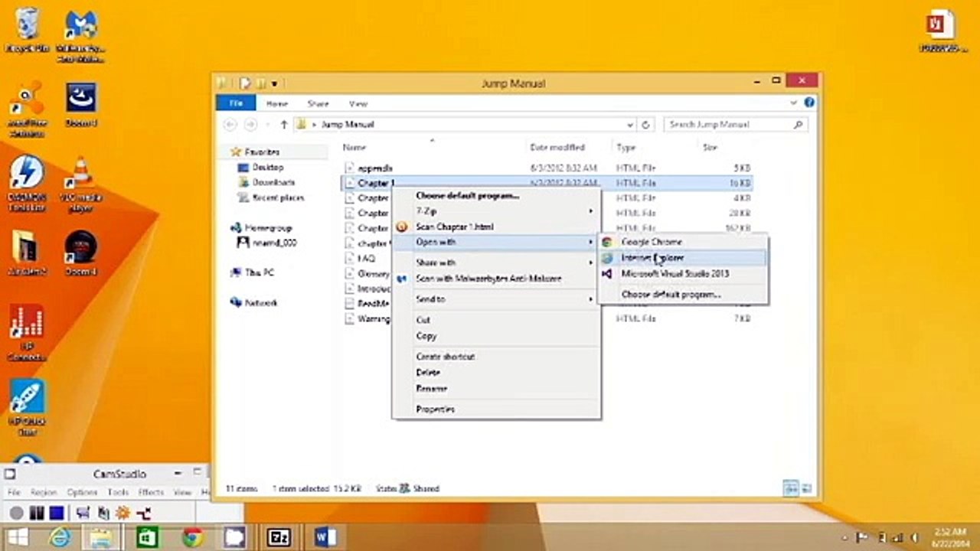This screenshot has width=980, height=551.
Task: Select Copy in the context menu
Action: pos(496,336)
